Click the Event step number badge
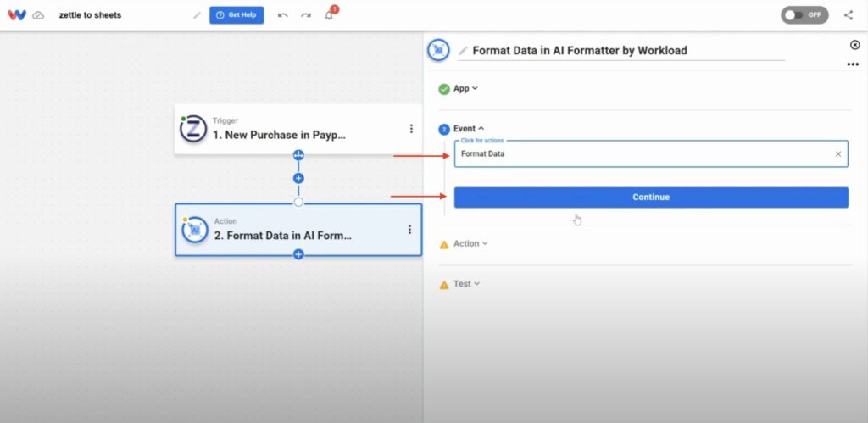This screenshot has width=868, height=423. 444,130
